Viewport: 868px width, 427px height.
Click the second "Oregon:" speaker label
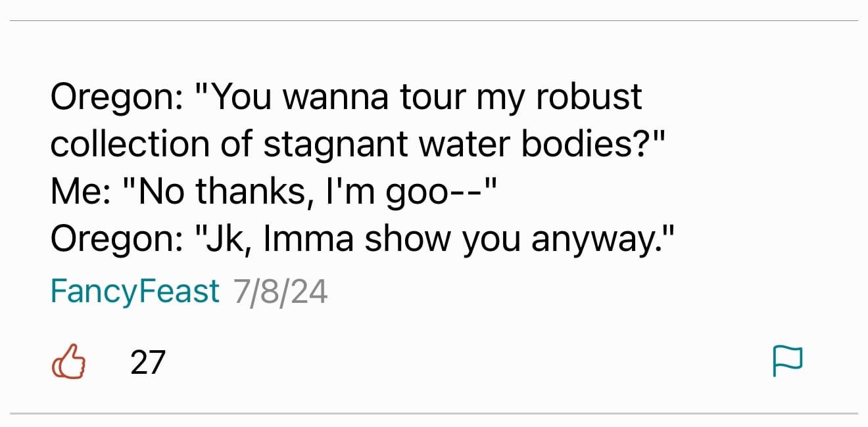coord(112,241)
